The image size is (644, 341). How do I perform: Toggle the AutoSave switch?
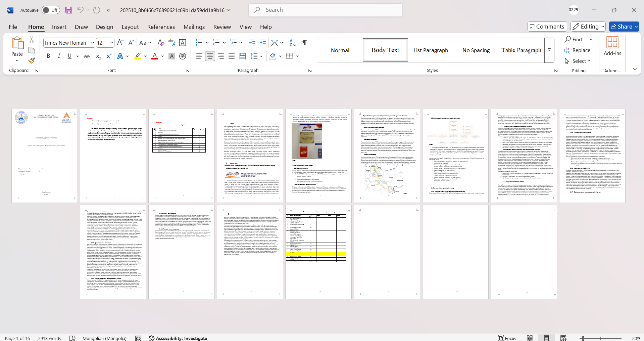tap(51, 10)
